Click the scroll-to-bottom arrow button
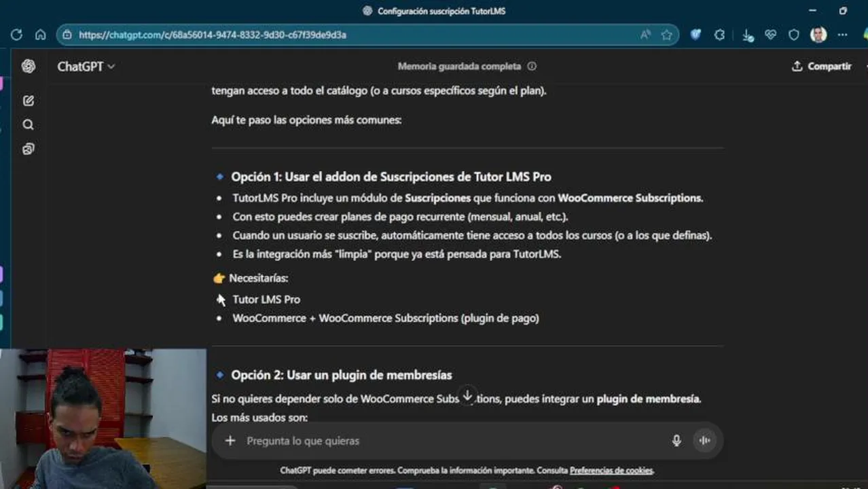The height and width of the screenshot is (489, 868). (467, 395)
